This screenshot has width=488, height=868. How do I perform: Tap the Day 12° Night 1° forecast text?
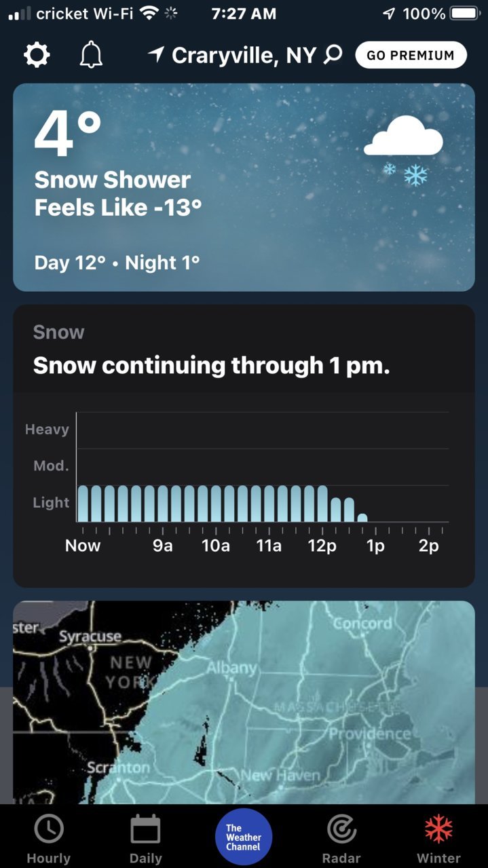[117, 262]
